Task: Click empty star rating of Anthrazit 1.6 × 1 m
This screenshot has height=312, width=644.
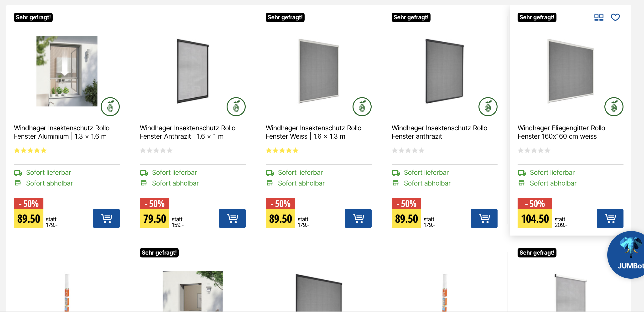Action: tap(156, 151)
